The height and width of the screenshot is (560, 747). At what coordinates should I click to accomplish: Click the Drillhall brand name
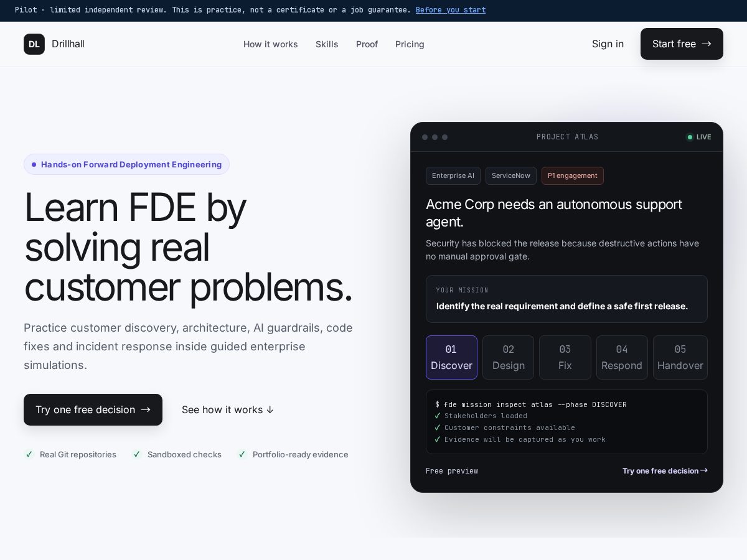coord(68,44)
